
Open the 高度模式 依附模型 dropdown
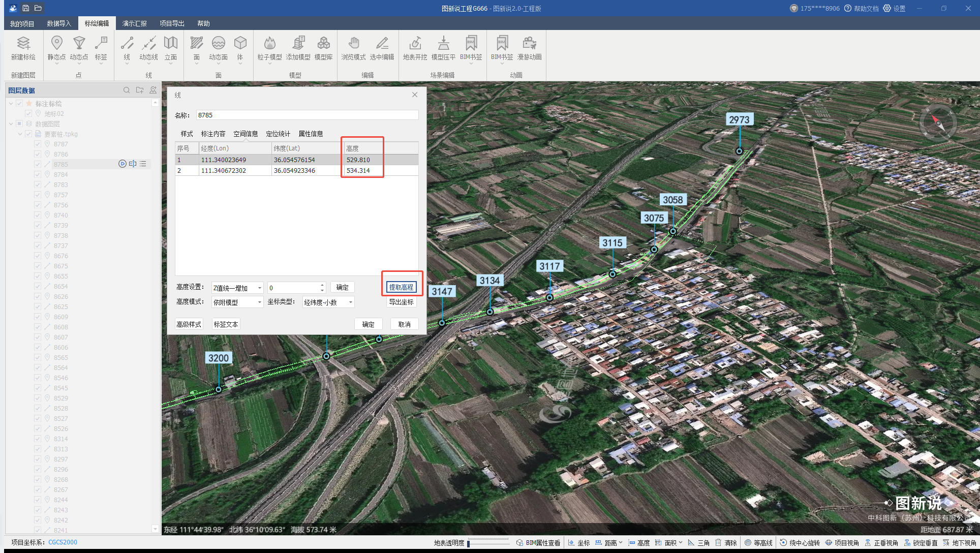(237, 302)
